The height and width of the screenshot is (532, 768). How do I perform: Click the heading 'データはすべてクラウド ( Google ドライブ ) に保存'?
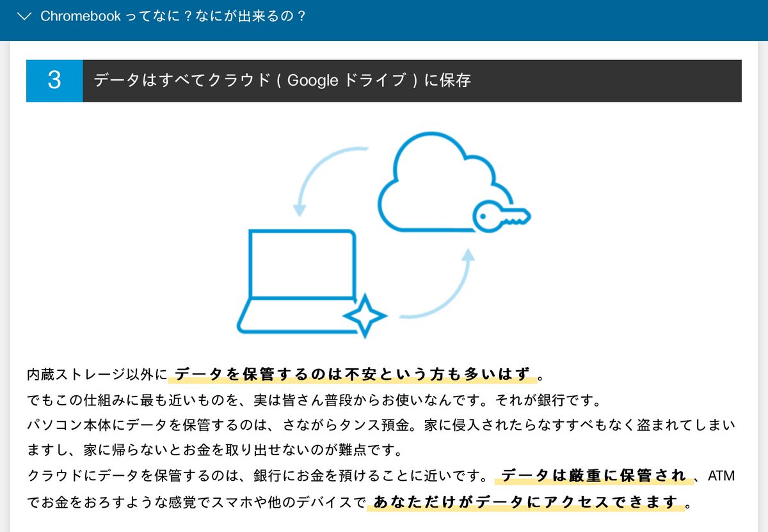(x=282, y=81)
